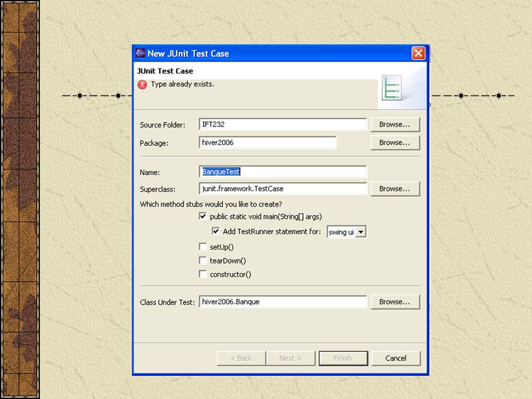
Task: Click the greyed-out Next button
Action: point(290,359)
